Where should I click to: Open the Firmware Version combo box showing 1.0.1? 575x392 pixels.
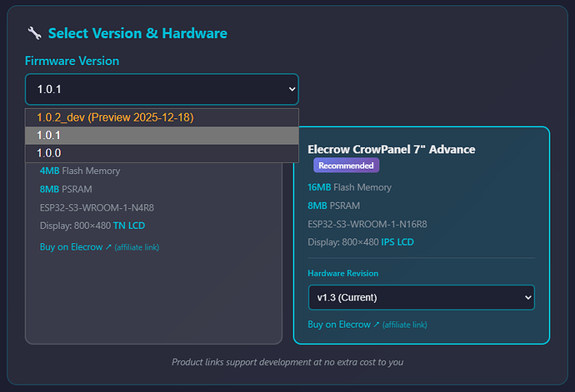pyautogui.click(x=161, y=88)
